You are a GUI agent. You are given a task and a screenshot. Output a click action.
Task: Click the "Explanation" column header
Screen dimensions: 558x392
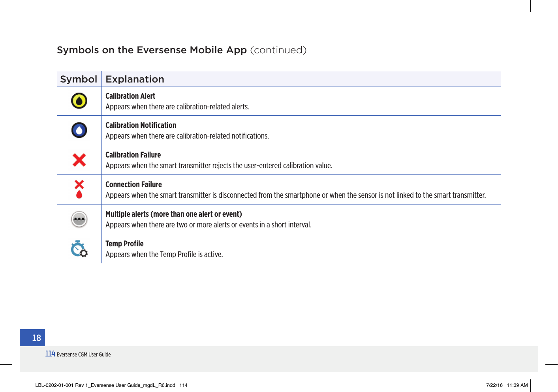point(135,79)
